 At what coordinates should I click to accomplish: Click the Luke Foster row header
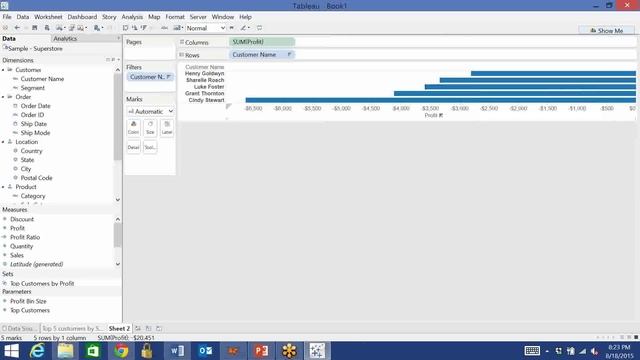point(209,87)
